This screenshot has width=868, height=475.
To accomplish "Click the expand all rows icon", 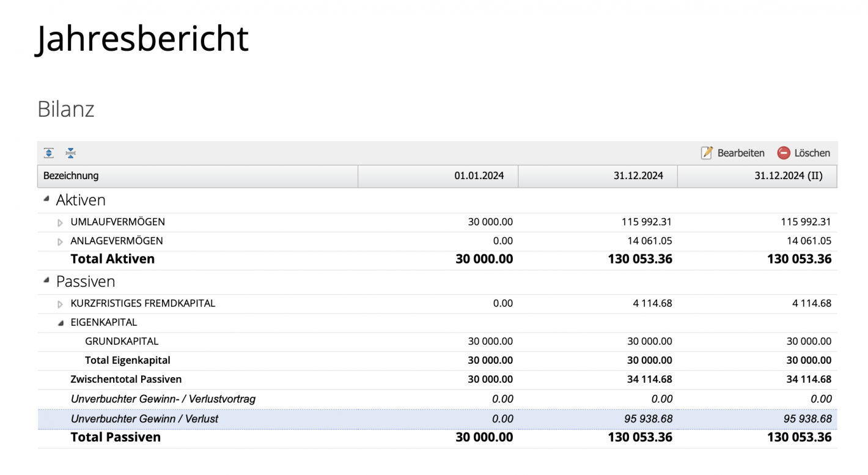I will pos(48,153).
